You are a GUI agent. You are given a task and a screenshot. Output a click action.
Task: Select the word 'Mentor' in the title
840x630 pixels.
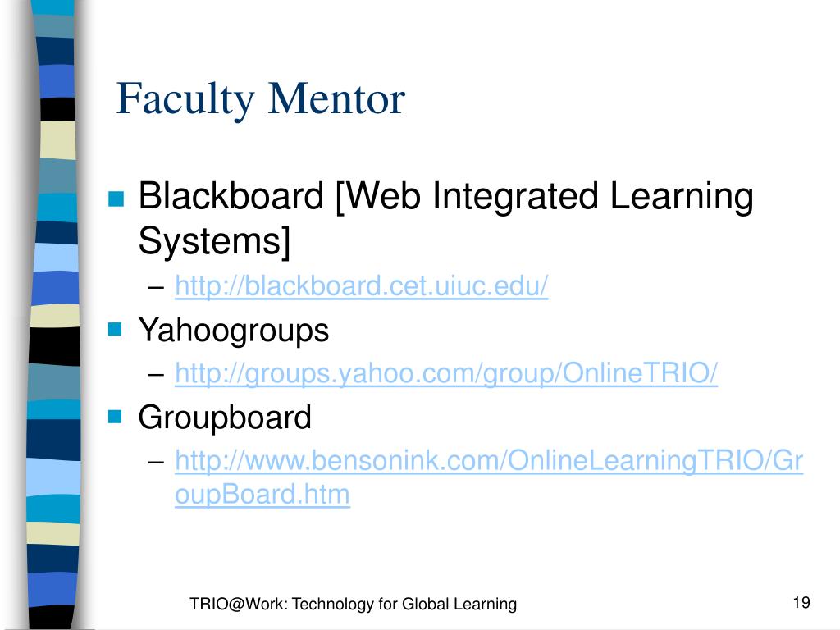[336, 99]
